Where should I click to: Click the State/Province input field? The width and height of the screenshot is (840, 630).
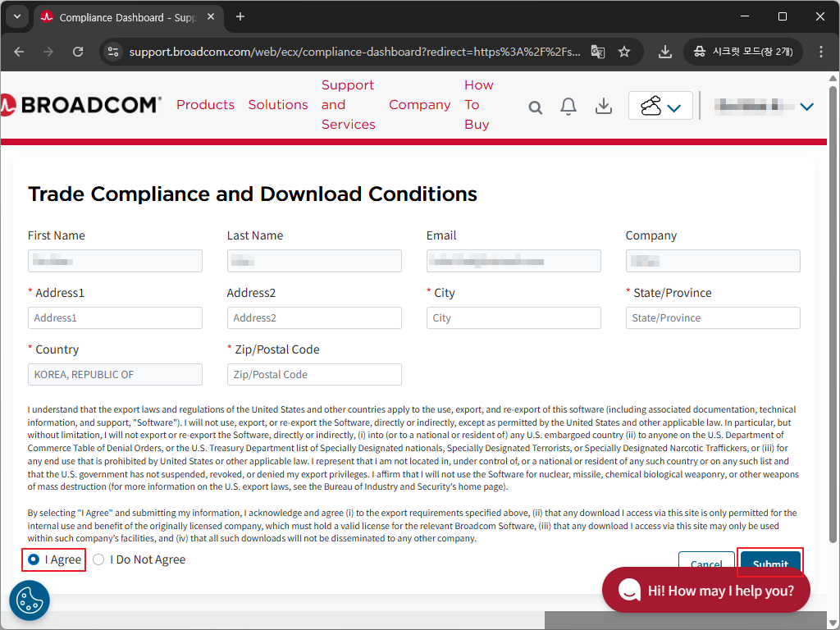click(x=713, y=317)
